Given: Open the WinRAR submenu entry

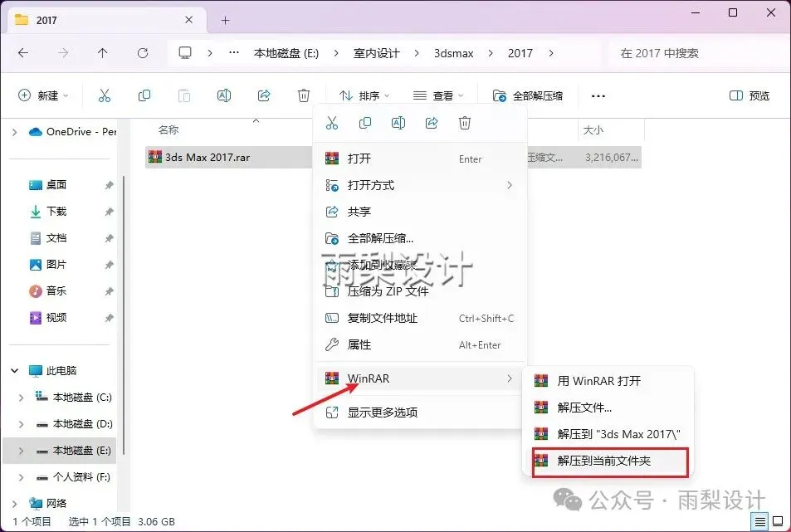Looking at the screenshot, I should [x=420, y=378].
